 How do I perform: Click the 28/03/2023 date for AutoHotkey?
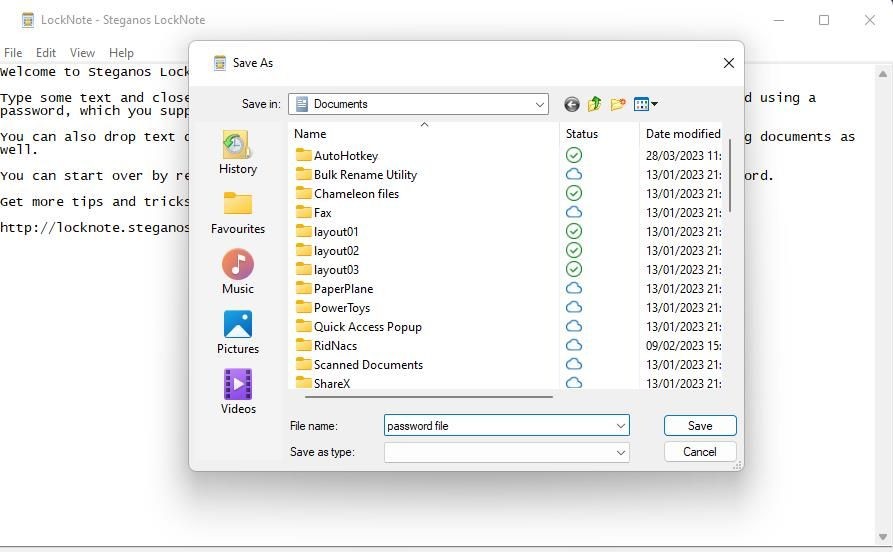pos(683,156)
